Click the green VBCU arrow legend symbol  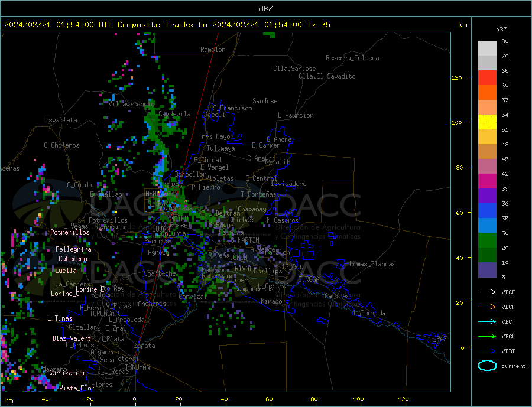[x=487, y=337]
